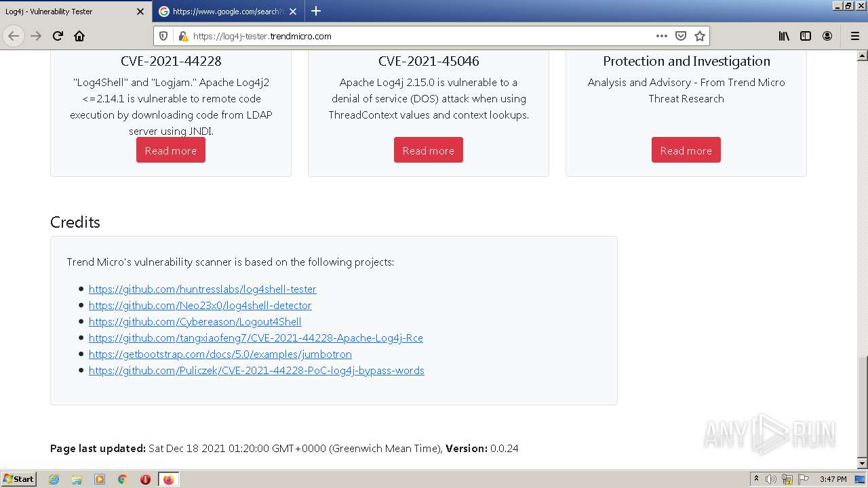Select the Firefox taskbar button
Image resolution: width=868 pixels, height=488 pixels.
point(168,479)
